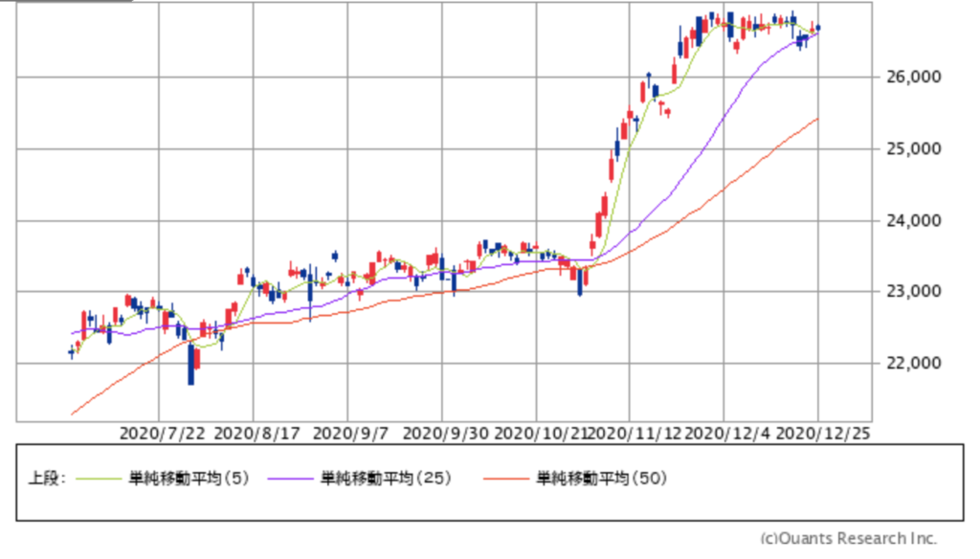This screenshot has height=559, width=980.
Task: Click the 26,000 price axis label
Action: (x=913, y=77)
